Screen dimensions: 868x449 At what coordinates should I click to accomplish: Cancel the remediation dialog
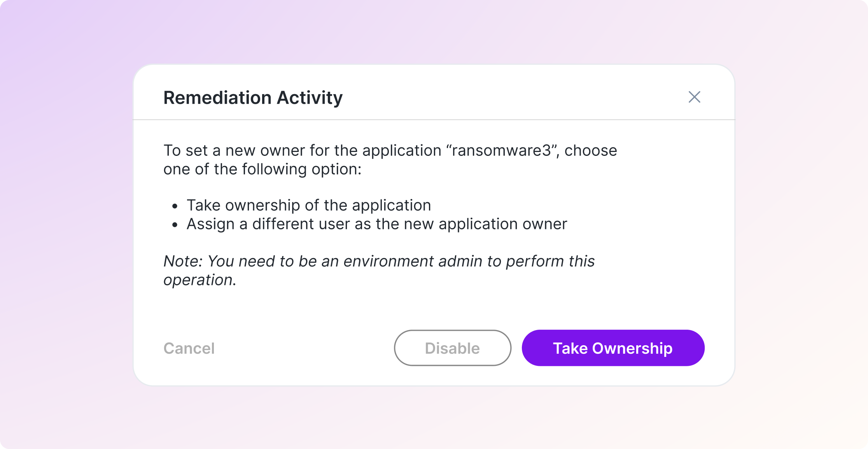[x=189, y=348]
